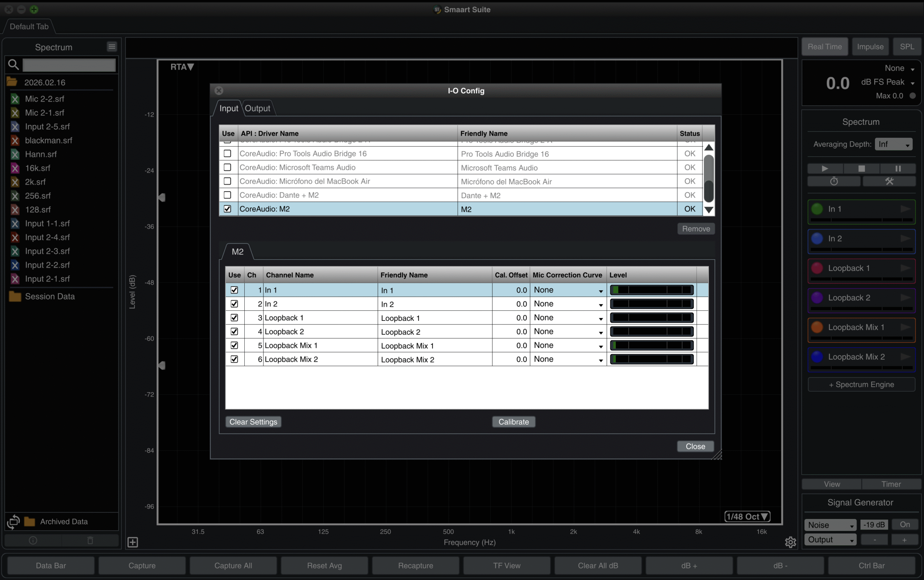This screenshot has height=580, width=924.
Task: Click the stopwatch timer icon in Spectrum panel
Action: click(834, 181)
